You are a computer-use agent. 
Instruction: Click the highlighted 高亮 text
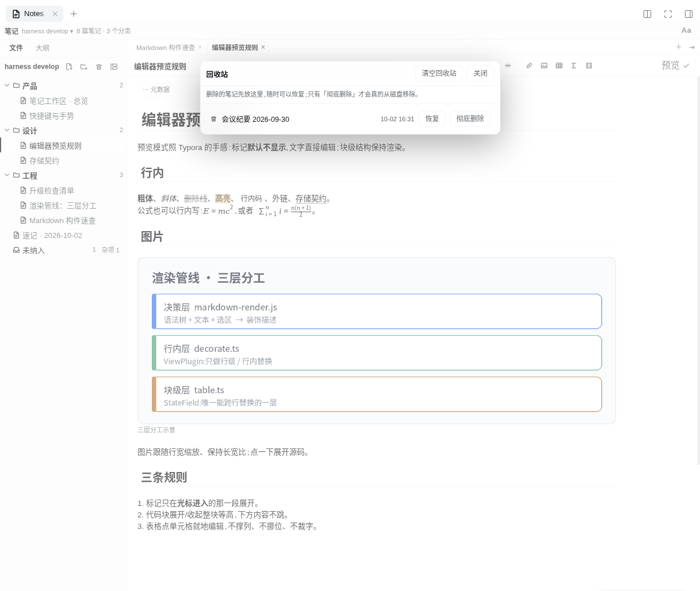click(223, 198)
